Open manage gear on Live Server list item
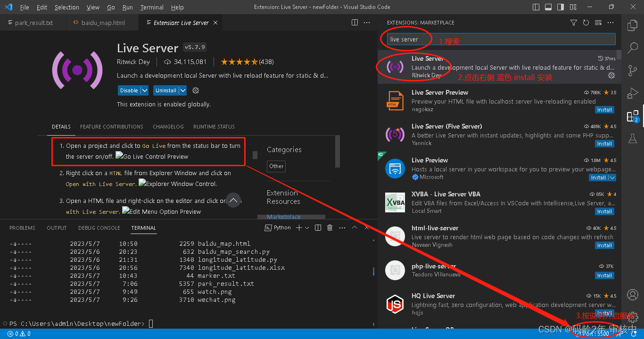The image size is (644, 339). (x=611, y=75)
